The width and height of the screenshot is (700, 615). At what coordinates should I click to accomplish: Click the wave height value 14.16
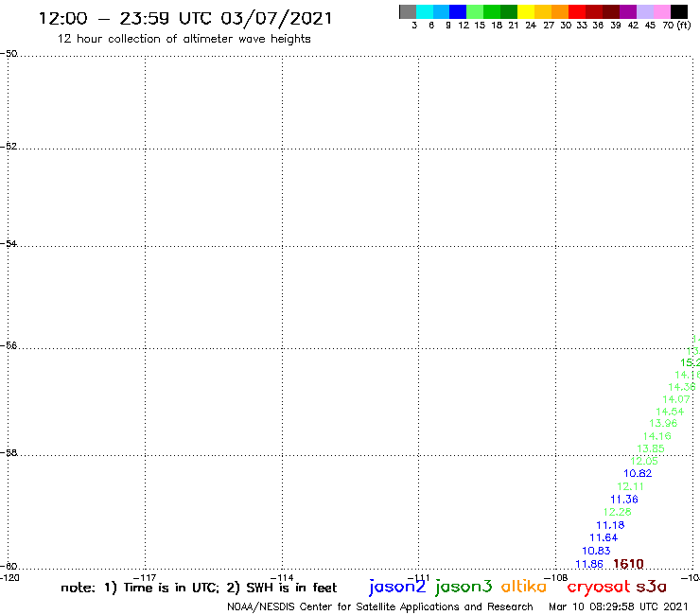click(x=656, y=436)
